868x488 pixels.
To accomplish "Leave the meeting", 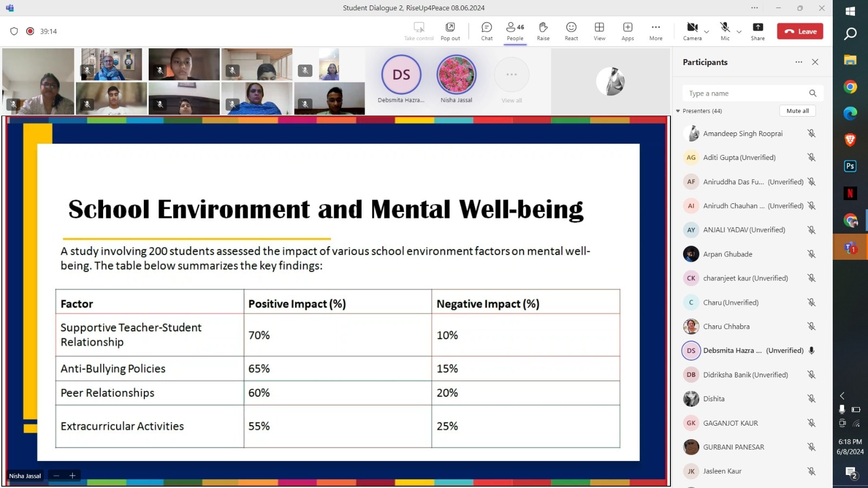I will [800, 31].
